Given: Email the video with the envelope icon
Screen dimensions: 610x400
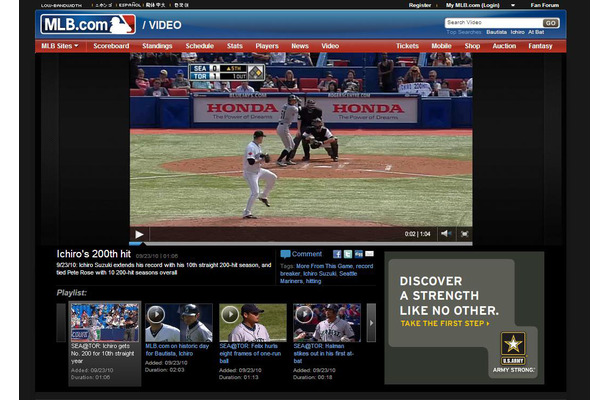Looking at the screenshot, I should coord(369,254).
